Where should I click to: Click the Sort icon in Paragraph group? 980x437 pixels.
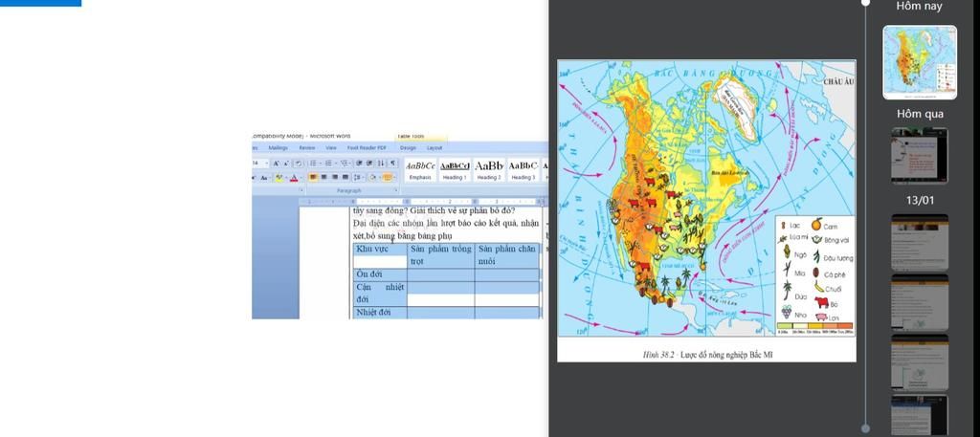tap(381, 164)
